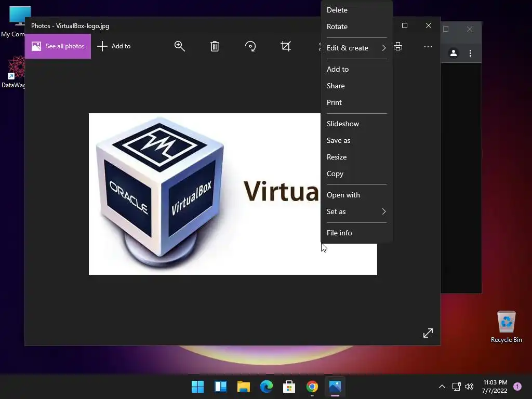The width and height of the screenshot is (532, 399).
Task: Select the DataWag desktop shortcut
Action: [x=14, y=72]
